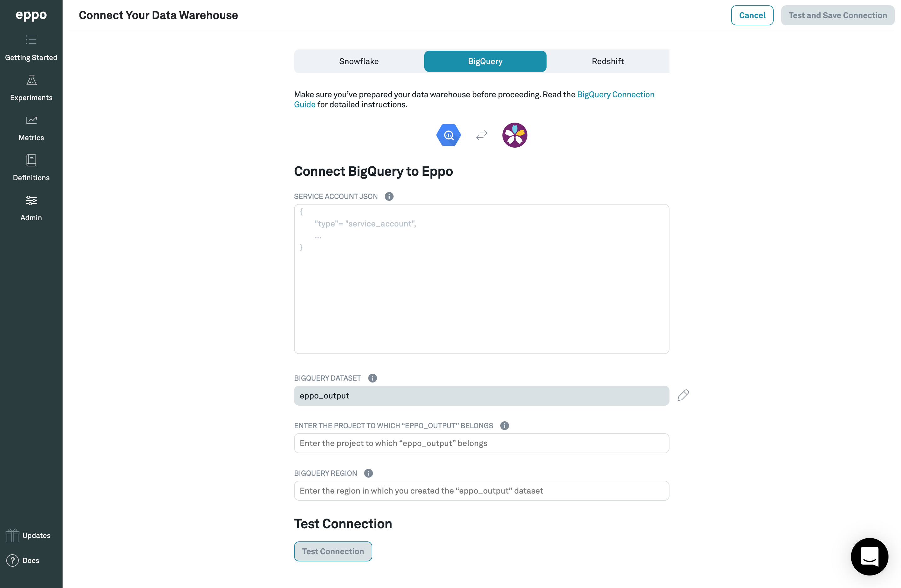
Task: Open the chat support widget
Action: [869, 557]
